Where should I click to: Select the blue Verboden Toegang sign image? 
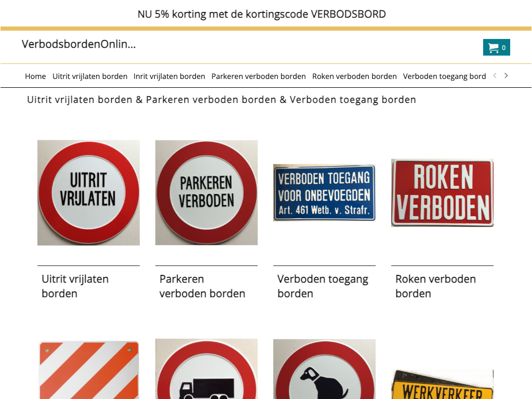[x=324, y=193]
